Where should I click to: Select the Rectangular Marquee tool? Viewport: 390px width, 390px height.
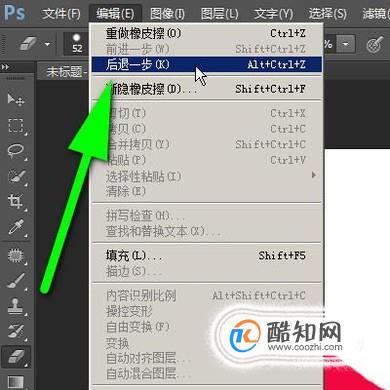pos(16,126)
